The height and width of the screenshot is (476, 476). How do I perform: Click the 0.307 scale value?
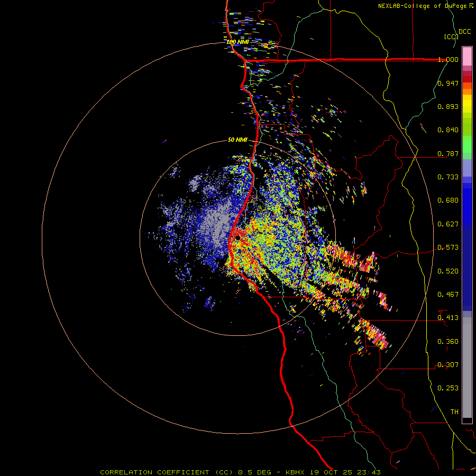pos(448,365)
